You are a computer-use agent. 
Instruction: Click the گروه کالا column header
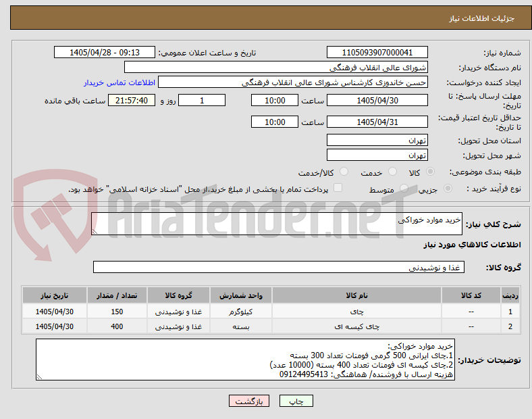[x=178, y=295]
